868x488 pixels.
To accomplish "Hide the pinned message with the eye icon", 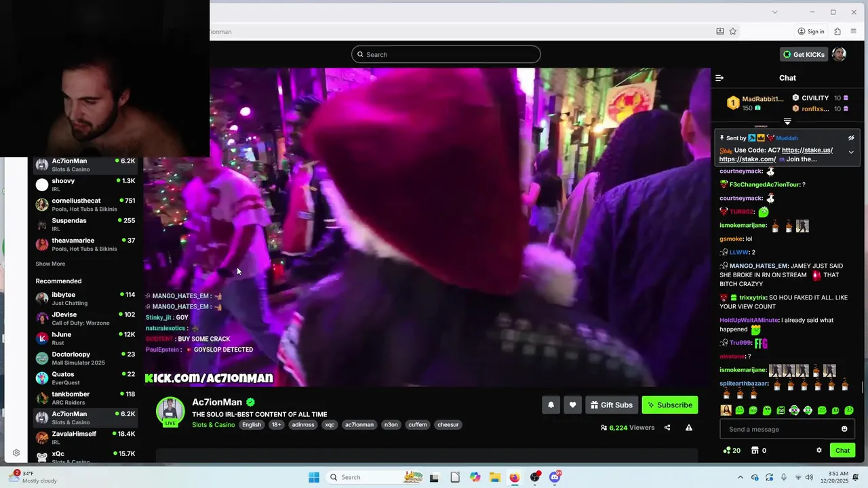I will (851, 138).
